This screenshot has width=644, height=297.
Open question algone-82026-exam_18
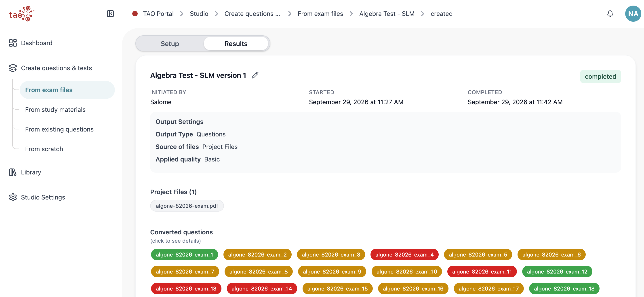tap(564, 289)
